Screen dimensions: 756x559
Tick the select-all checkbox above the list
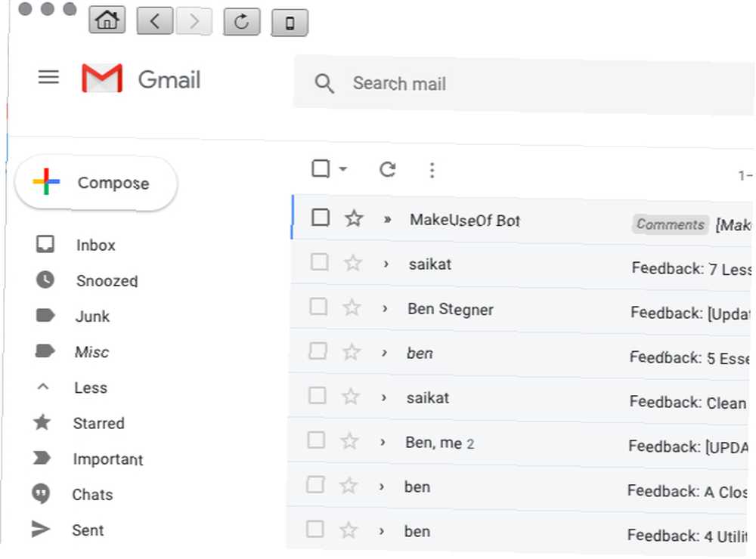(x=321, y=168)
